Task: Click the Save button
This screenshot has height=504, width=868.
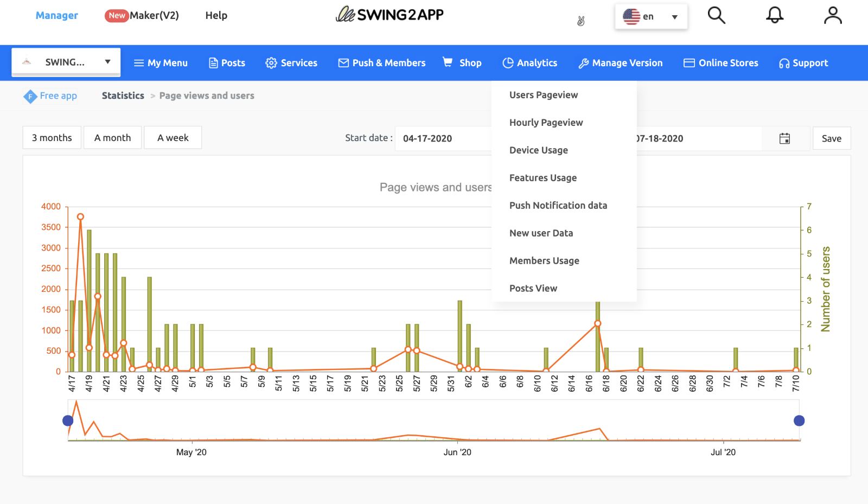Action: point(832,138)
